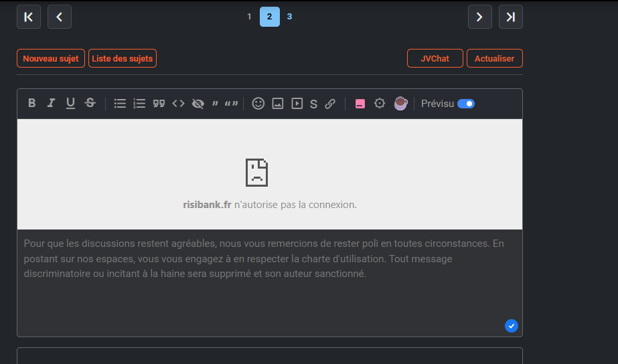Go to the next page arrow
Viewport: 618px width, 364px height.
tap(479, 17)
